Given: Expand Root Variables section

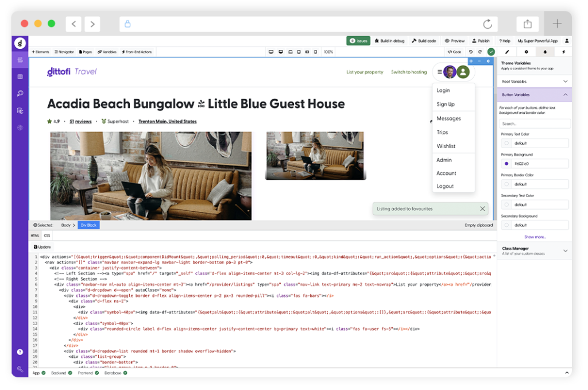Looking at the screenshot, I should 535,82.
